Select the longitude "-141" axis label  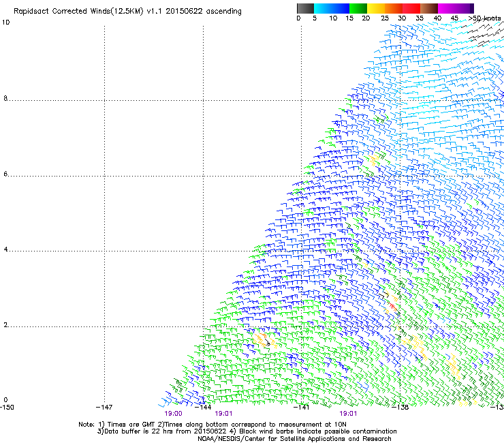pyautogui.click(x=301, y=408)
